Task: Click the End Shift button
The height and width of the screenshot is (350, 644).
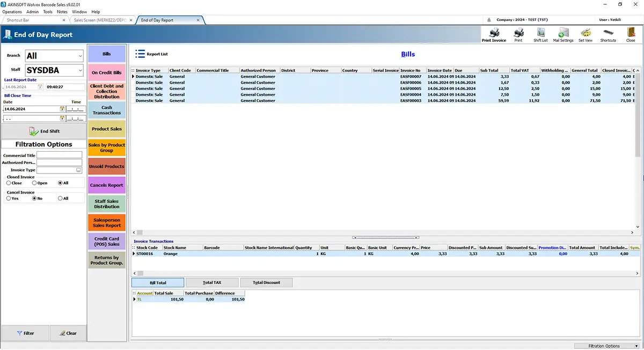Action: pyautogui.click(x=44, y=131)
